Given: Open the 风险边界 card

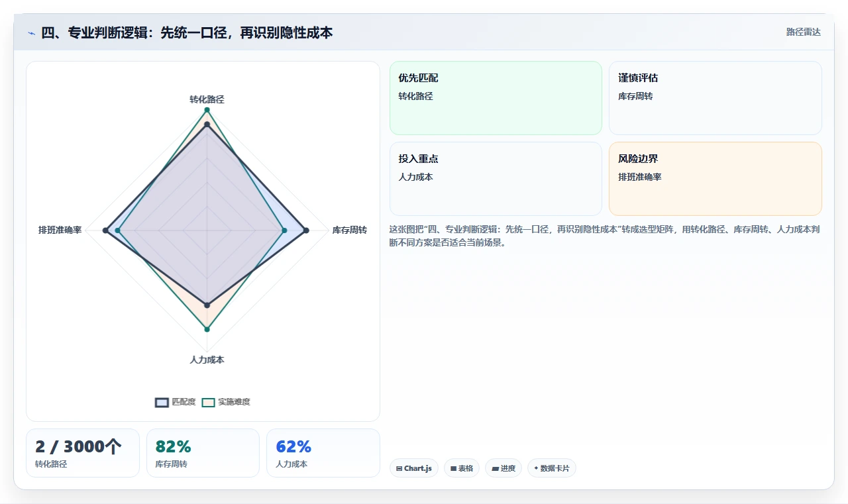Looking at the screenshot, I should click(715, 179).
